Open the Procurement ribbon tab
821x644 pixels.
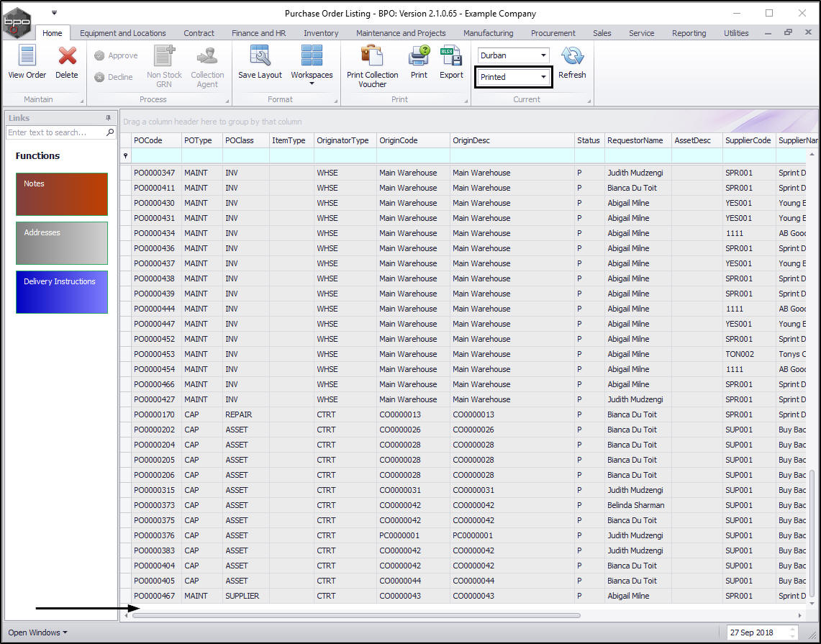coord(553,33)
